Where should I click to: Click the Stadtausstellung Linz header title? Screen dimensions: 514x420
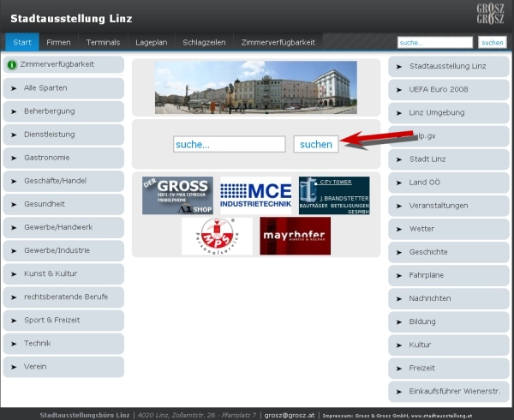71,19
